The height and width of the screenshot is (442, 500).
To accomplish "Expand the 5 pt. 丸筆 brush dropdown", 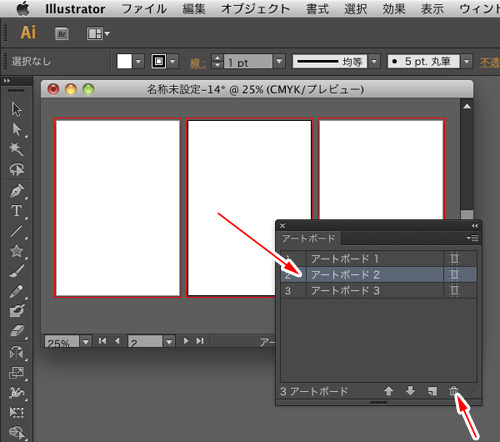I will click(x=467, y=61).
